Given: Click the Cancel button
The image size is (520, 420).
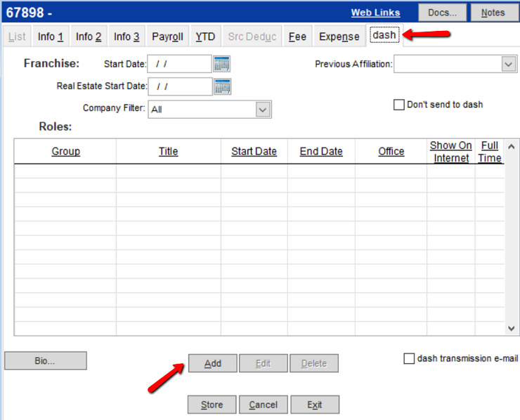Looking at the screenshot, I should point(264,405).
